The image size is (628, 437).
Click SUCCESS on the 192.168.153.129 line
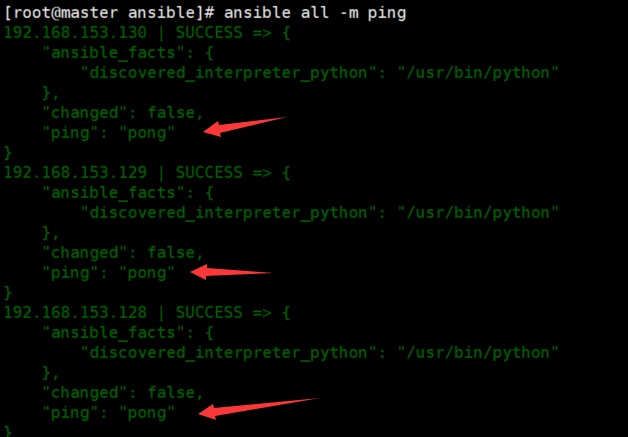point(209,172)
